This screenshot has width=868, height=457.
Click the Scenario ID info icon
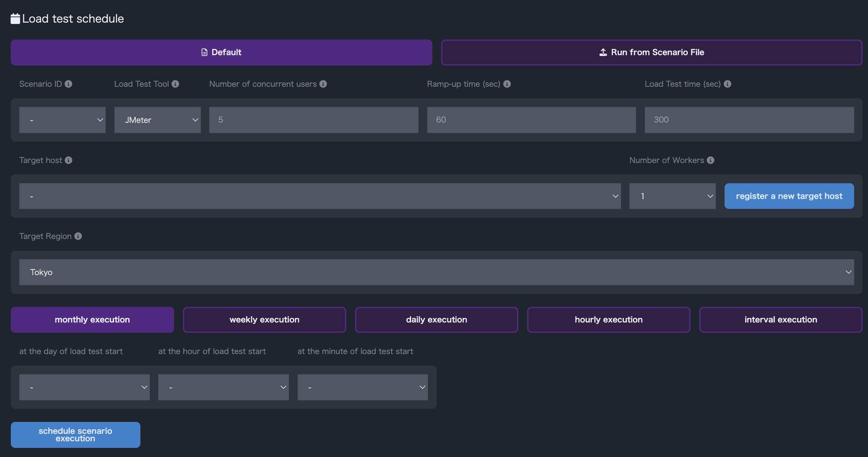[x=69, y=84]
